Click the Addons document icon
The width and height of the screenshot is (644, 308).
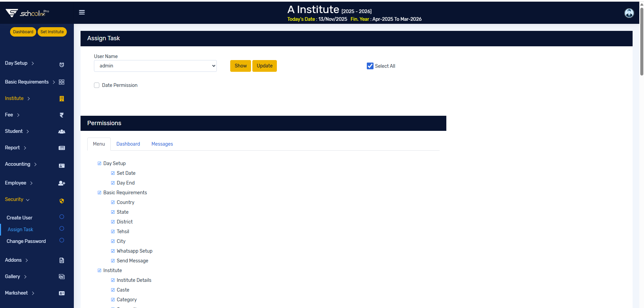62,260
